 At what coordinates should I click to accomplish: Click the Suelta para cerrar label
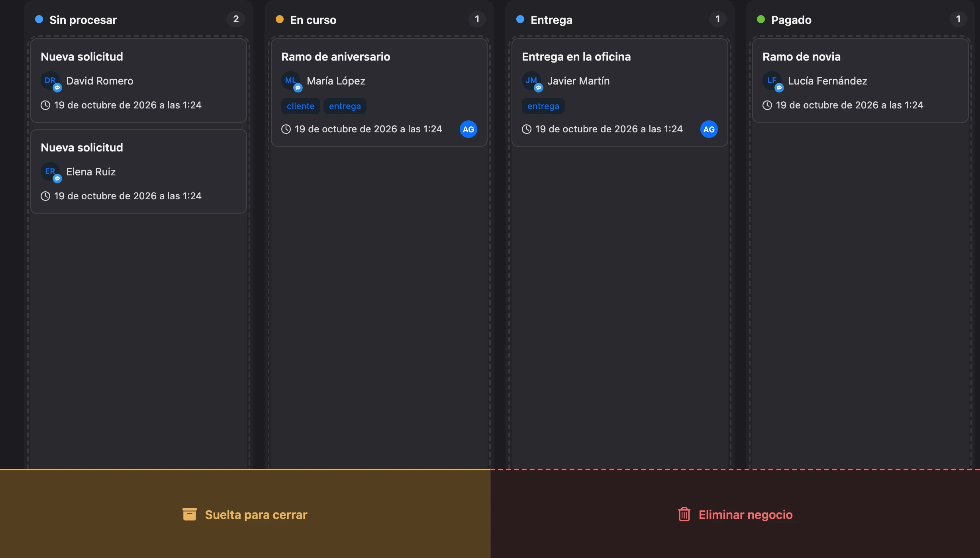coord(256,515)
